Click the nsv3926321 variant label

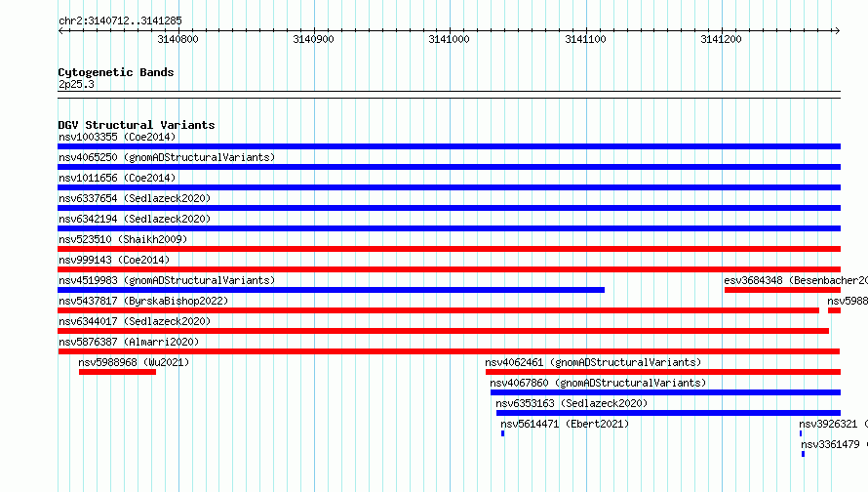pos(833,424)
